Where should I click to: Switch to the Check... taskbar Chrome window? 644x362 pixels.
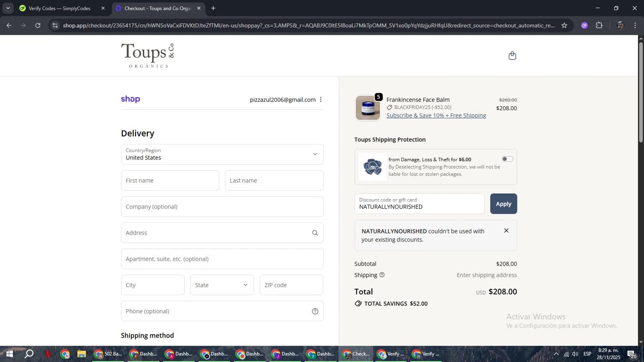click(356, 354)
